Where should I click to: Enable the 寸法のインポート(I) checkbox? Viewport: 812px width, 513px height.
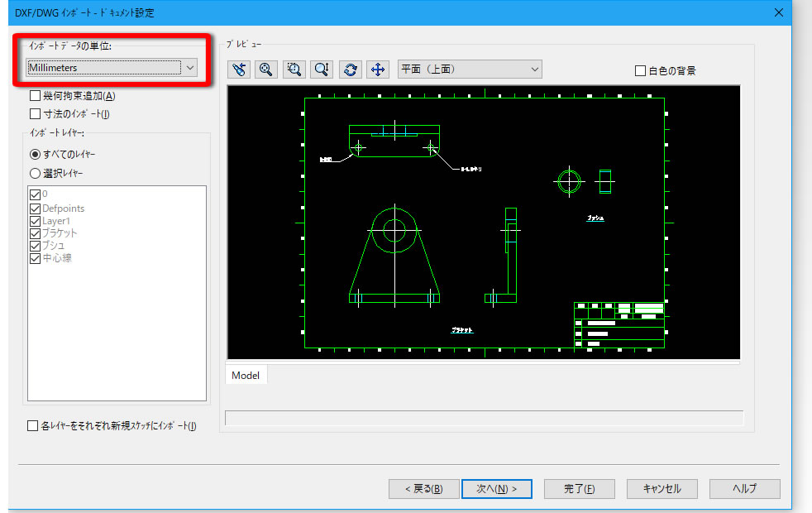[x=36, y=113]
